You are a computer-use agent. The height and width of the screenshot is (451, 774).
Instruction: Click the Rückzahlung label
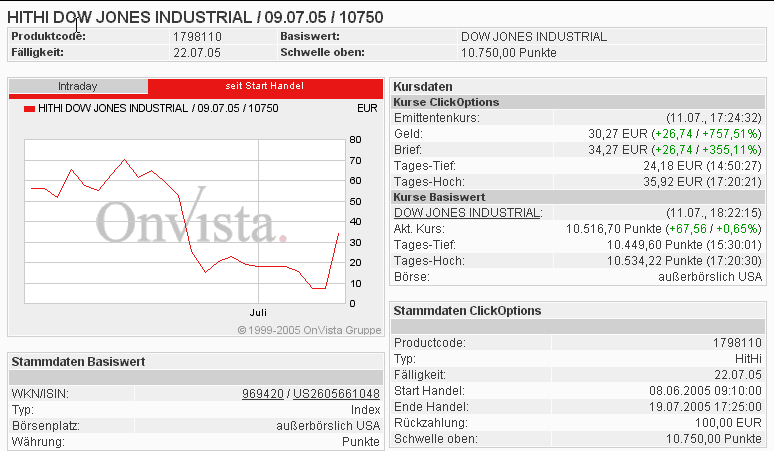point(430,423)
